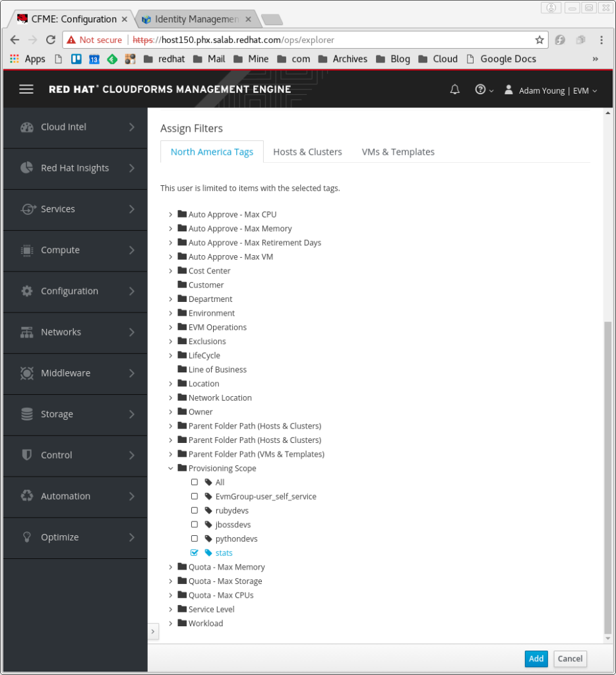The image size is (616, 675).
Task: Switch to Identity Management browser tab
Action: pyautogui.click(x=197, y=19)
